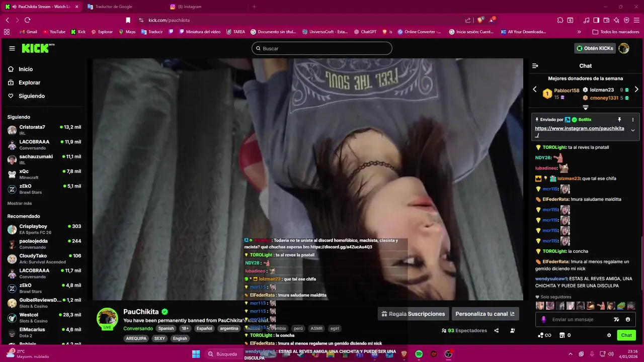Expand the pinned message chevron
This screenshot has width=644, height=362.
point(633,130)
